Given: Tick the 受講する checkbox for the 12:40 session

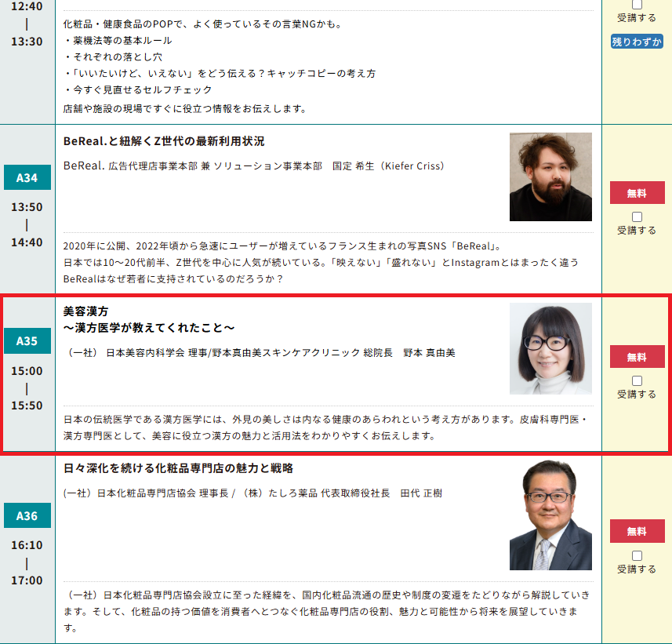Looking at the screenshot, I should point(637,4).
